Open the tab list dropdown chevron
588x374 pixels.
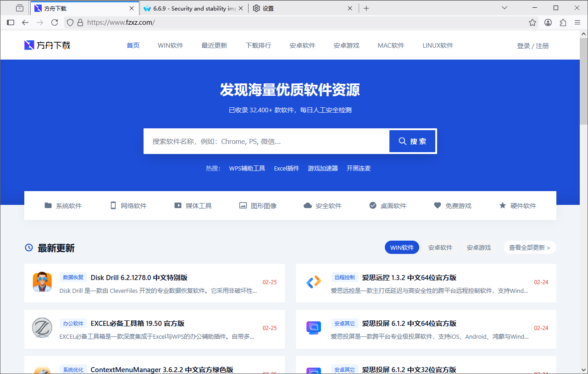[505, 8]
